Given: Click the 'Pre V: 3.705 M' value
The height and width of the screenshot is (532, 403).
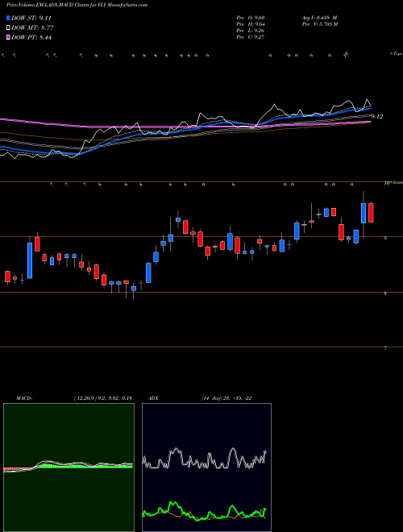Looking at the screenshot, I should 319,24.
